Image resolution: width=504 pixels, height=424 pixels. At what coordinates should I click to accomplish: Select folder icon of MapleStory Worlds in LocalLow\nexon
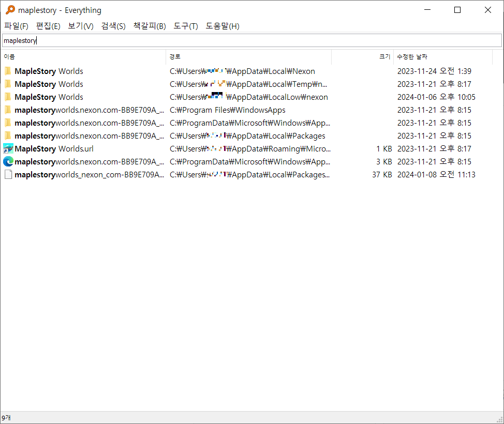8,97
